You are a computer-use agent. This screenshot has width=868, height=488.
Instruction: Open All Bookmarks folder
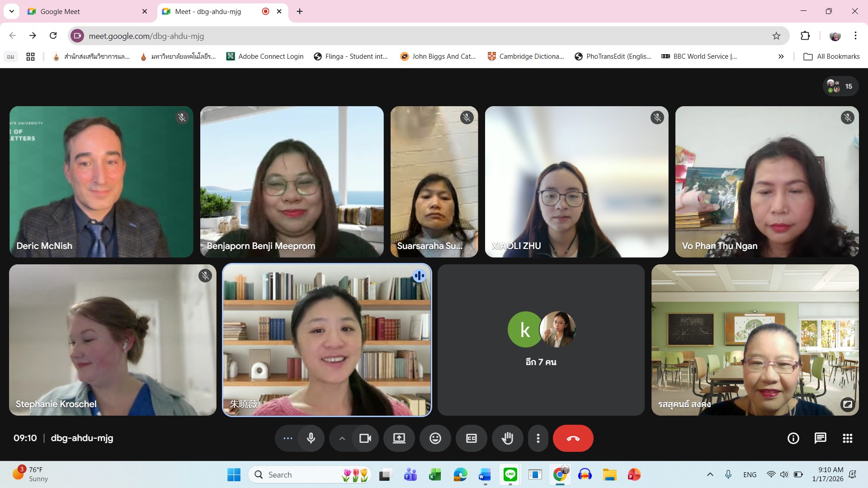[x=831, y=56]
